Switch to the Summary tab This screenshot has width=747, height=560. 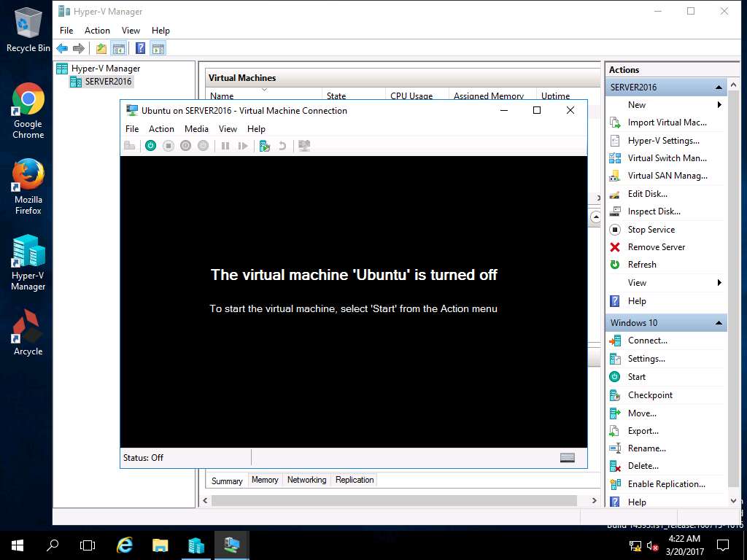click(227, 481)
